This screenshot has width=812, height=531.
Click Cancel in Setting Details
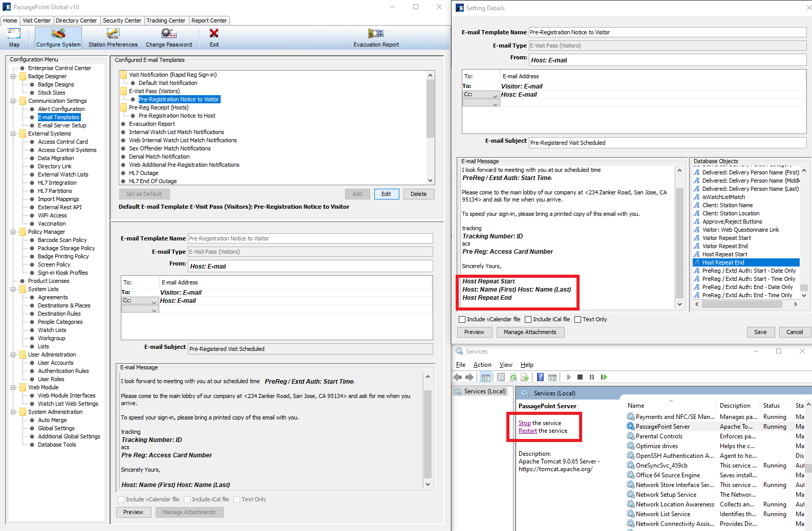795,332
